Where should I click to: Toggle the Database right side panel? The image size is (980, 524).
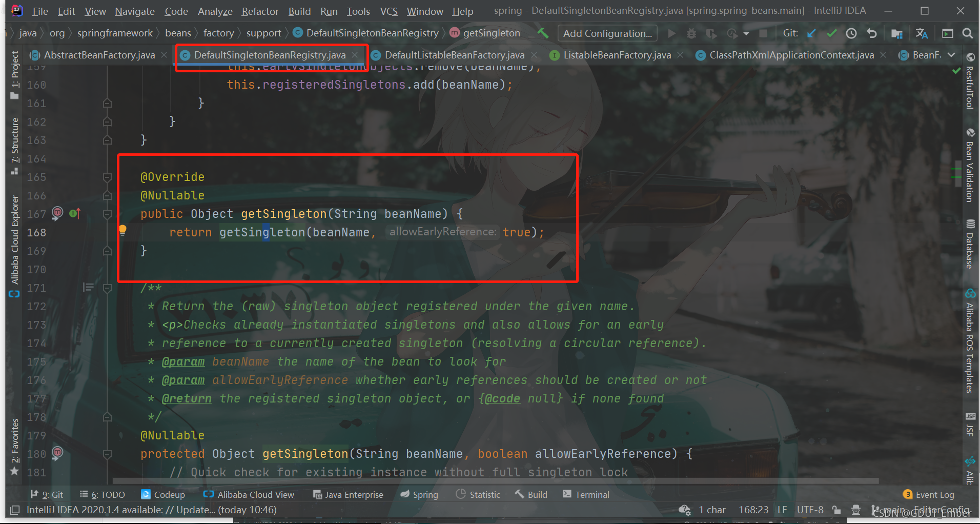pyautogui.click(x=970, y=244)
